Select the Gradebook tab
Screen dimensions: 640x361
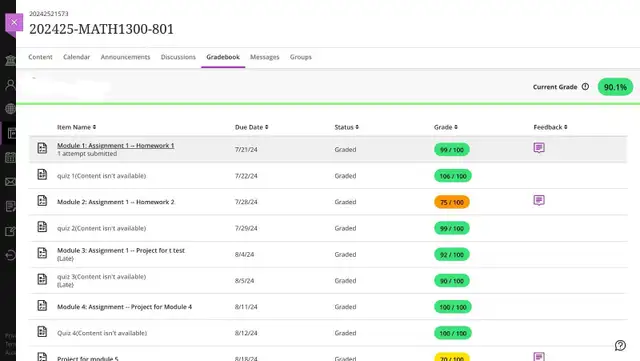point(223,57)
